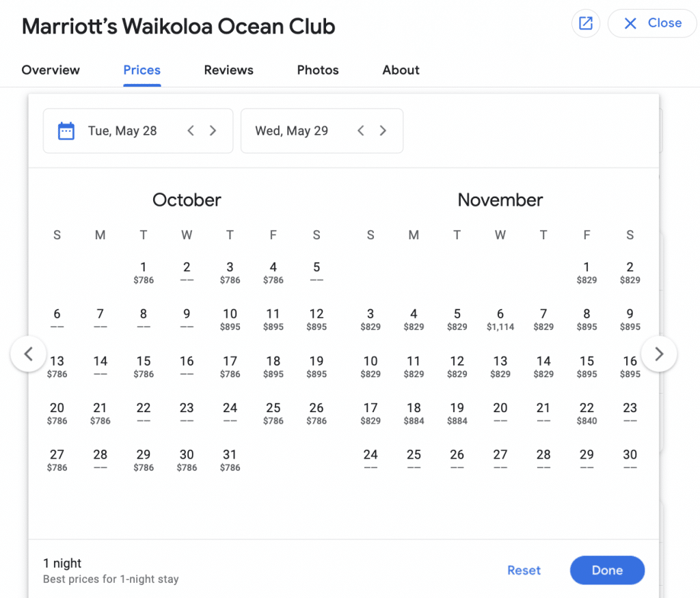Screen dimensions: 700x598
Task: Pick November 6 with $1,114 price
Action: 500,318
